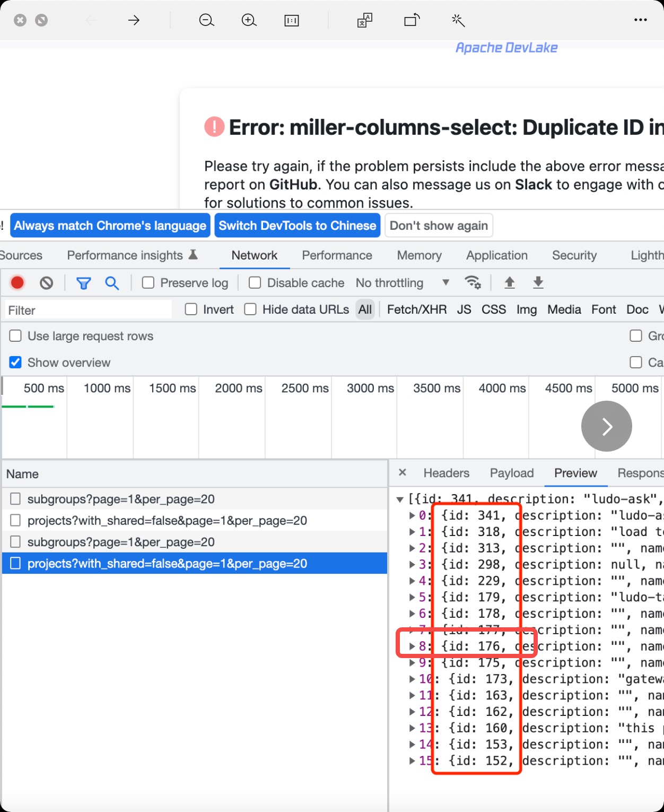Click the import HAR upload arrow
Viewport: 664px width, 812px height.
click(x=510, y=282)
